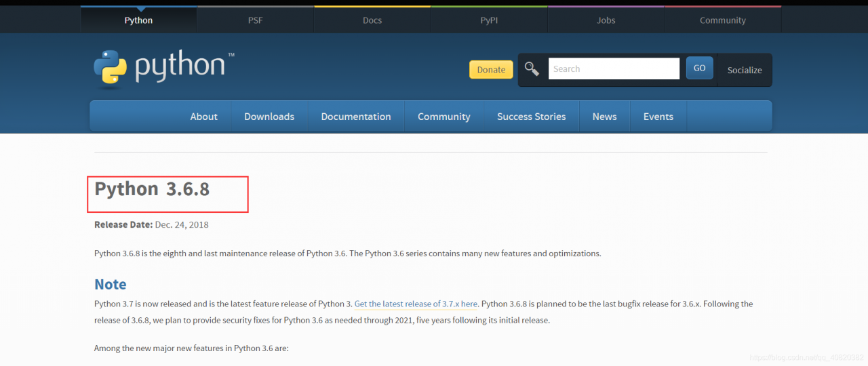Open the Success Stories navigation item
The height and width of the screenshot is (366, 868).
click(531, 116)
